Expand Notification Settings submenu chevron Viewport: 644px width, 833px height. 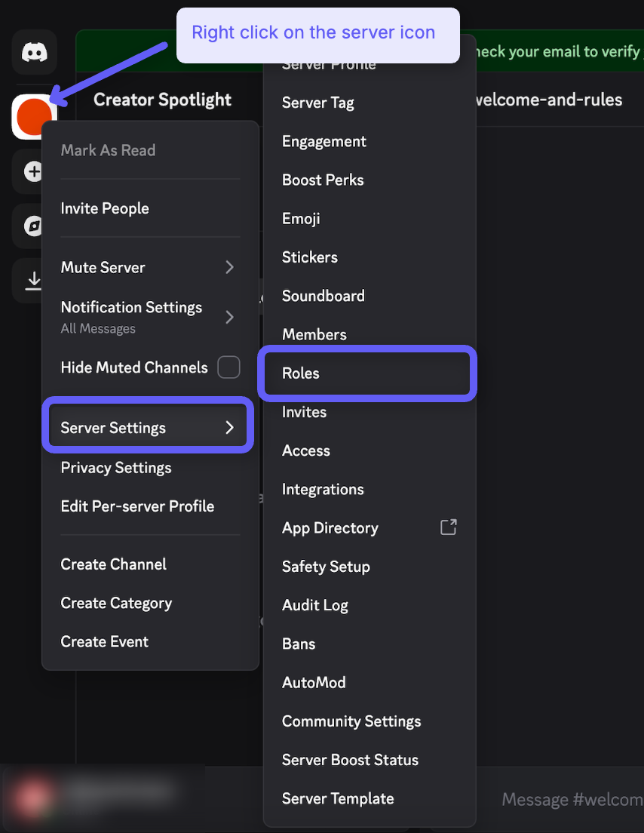[x=229, y=317]
